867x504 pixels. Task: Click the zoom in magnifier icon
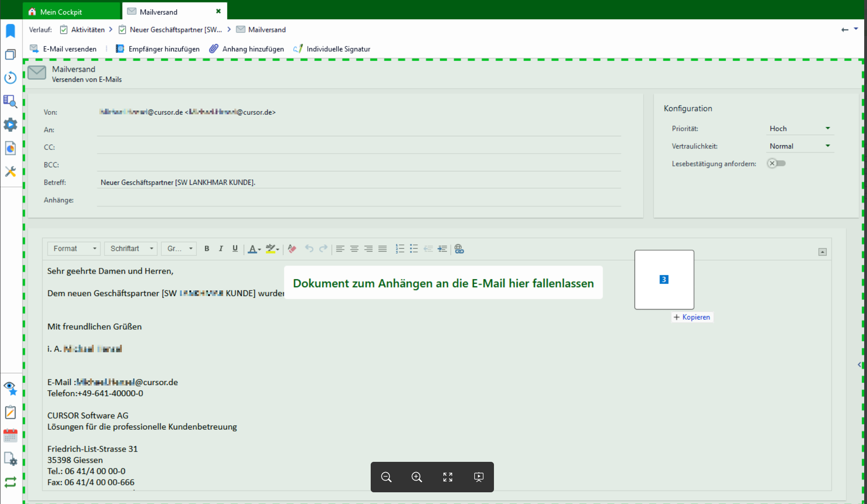point(417,477)
